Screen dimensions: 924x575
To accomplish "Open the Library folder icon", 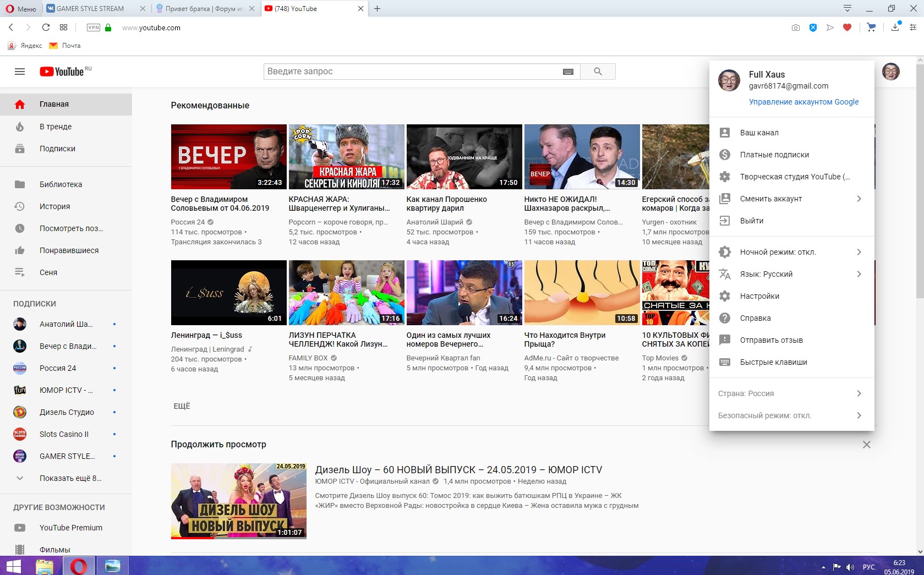I will pyautogui.click(x=20, y=184).
